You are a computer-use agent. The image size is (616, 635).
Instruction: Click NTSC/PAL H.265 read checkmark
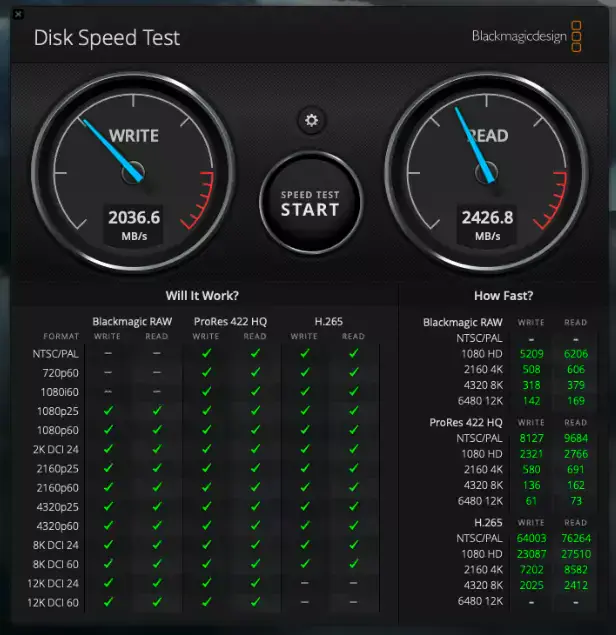354,354
